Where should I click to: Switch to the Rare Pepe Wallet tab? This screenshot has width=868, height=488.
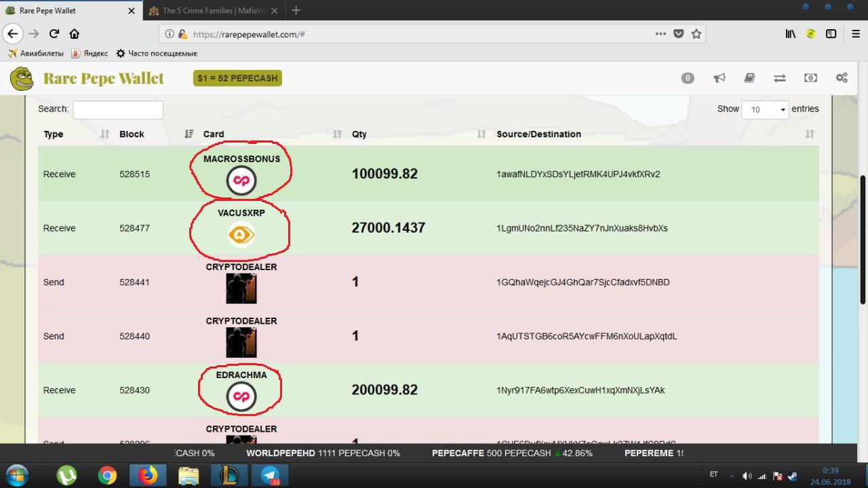pos(71,10)
